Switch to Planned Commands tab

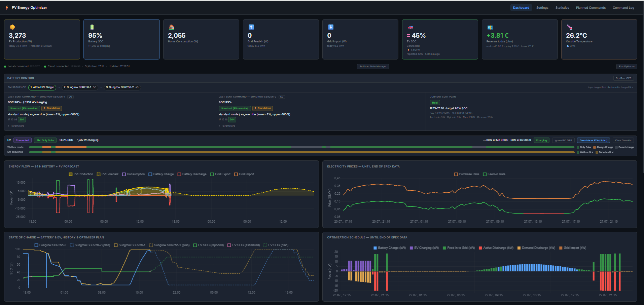click(x=591, y=7)
